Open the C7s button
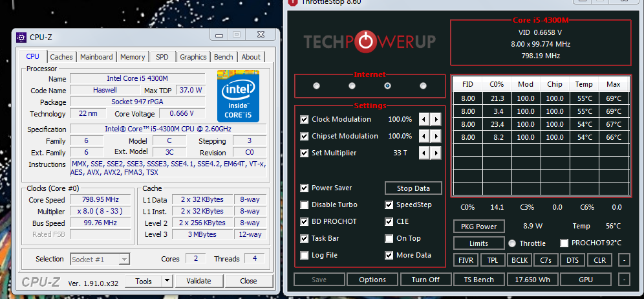 coord(546,260)
